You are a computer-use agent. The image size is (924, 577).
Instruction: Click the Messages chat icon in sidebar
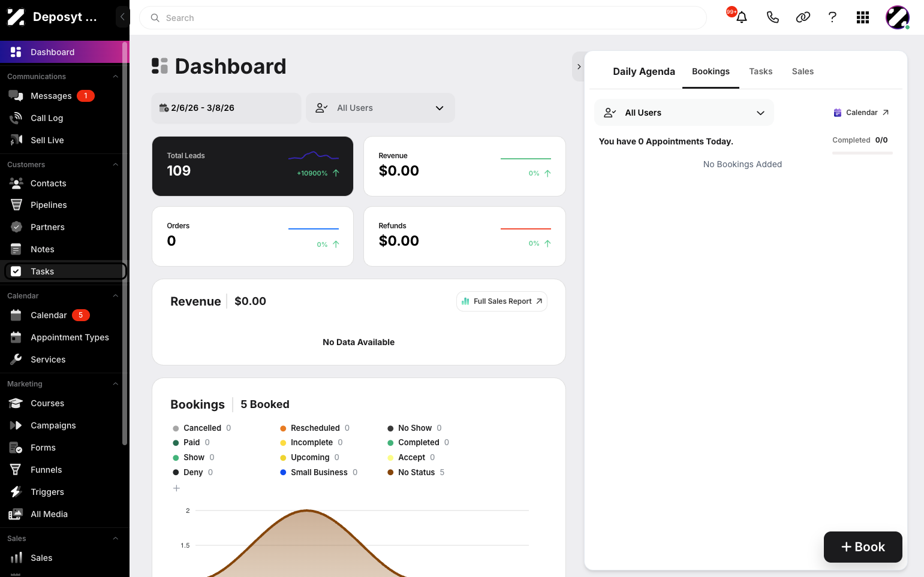click(x=16, y=96)
